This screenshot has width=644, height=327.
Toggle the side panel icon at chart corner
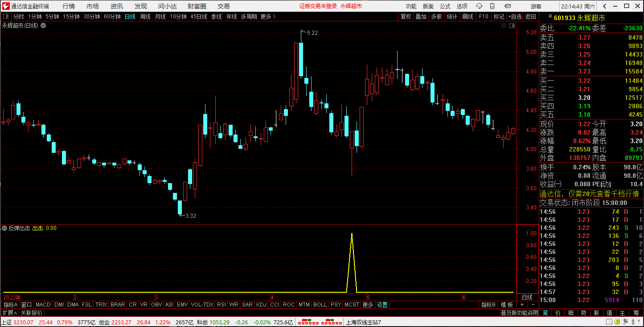512,26
